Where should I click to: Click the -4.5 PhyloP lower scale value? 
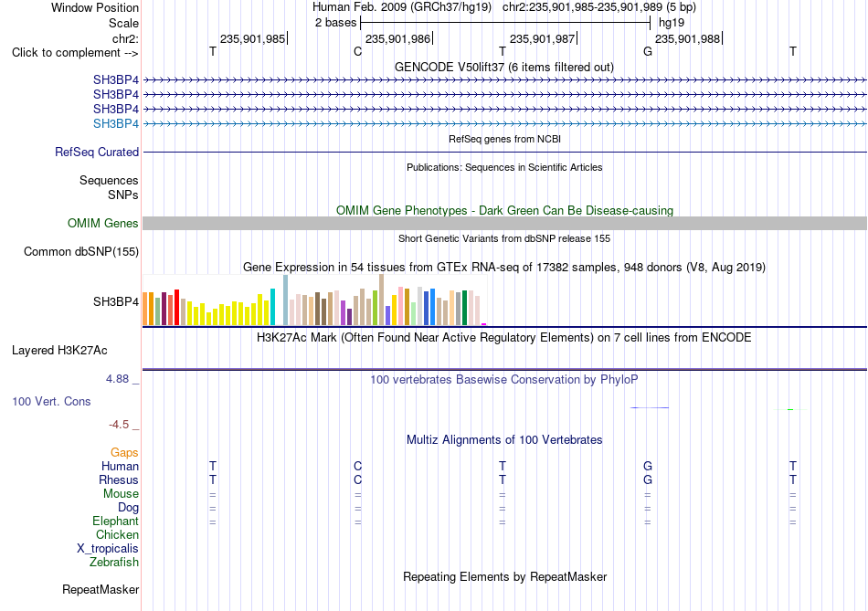[x=119, y=425]
